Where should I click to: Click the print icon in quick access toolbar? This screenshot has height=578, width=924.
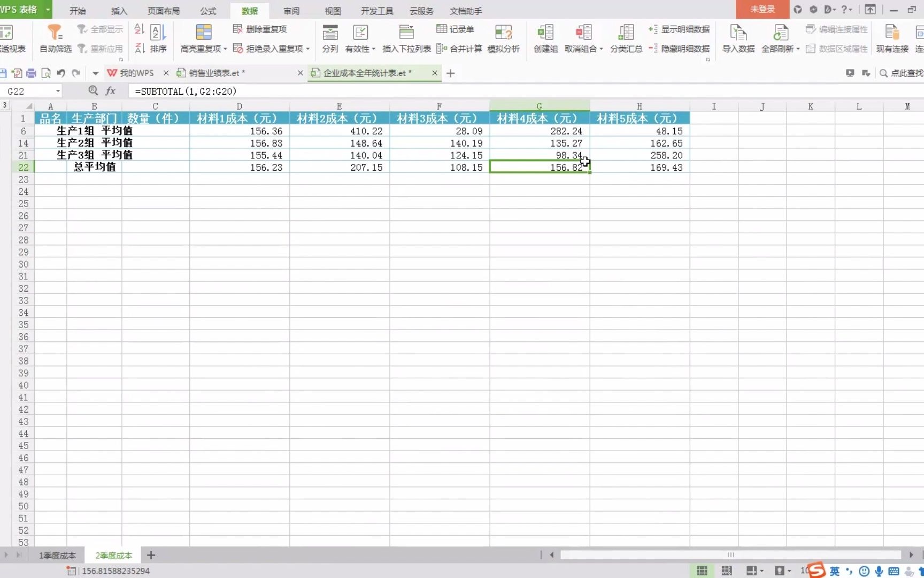click(x=32, y=73)
